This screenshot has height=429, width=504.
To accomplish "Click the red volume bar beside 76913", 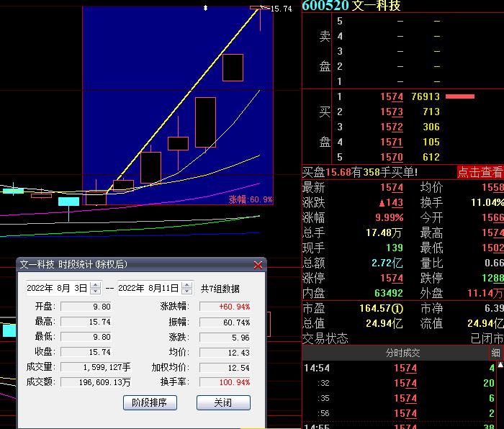I will 460,96.
